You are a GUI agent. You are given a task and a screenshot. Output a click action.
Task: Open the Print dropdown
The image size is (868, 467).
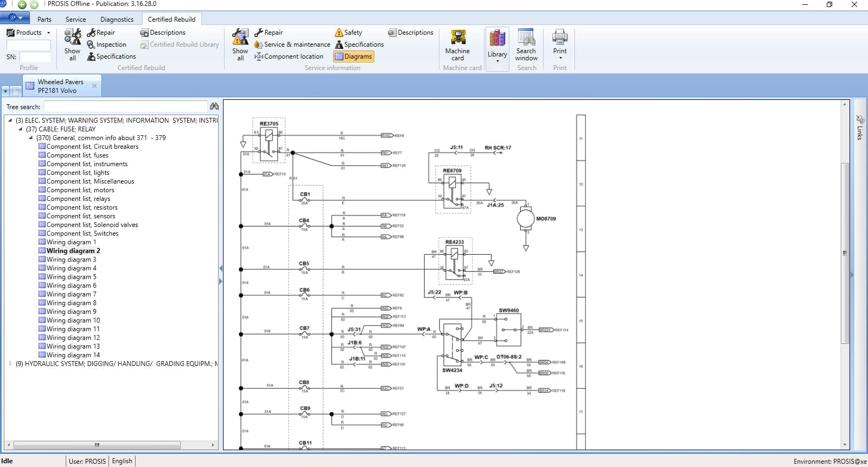[x=560, y=45]
